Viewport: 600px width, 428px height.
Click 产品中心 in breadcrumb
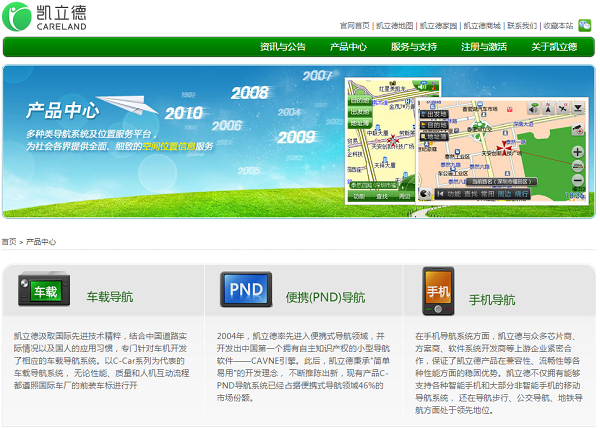41,242
